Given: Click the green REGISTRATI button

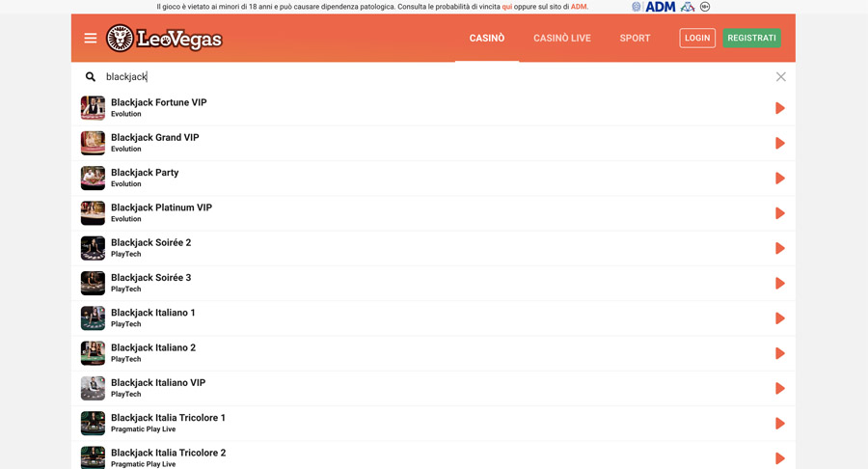Looking at the screenshot, I should coord(751,39).
